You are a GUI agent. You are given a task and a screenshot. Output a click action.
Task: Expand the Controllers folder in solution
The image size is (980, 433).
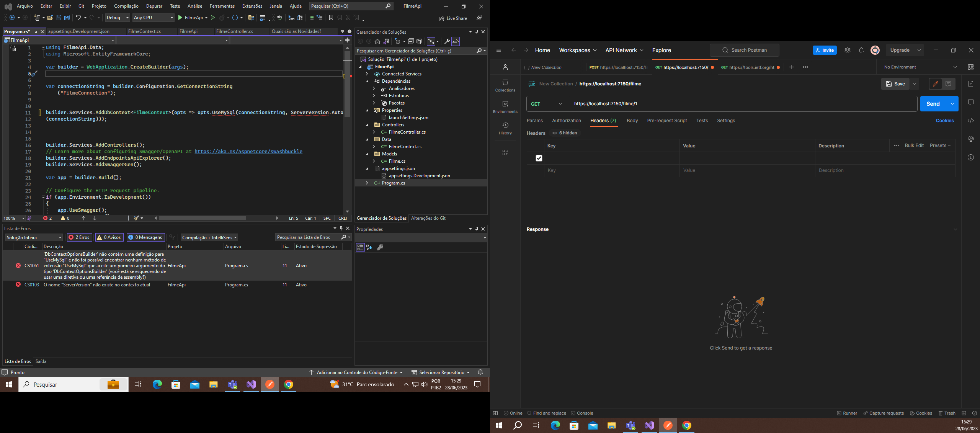(x=366, y=124)
